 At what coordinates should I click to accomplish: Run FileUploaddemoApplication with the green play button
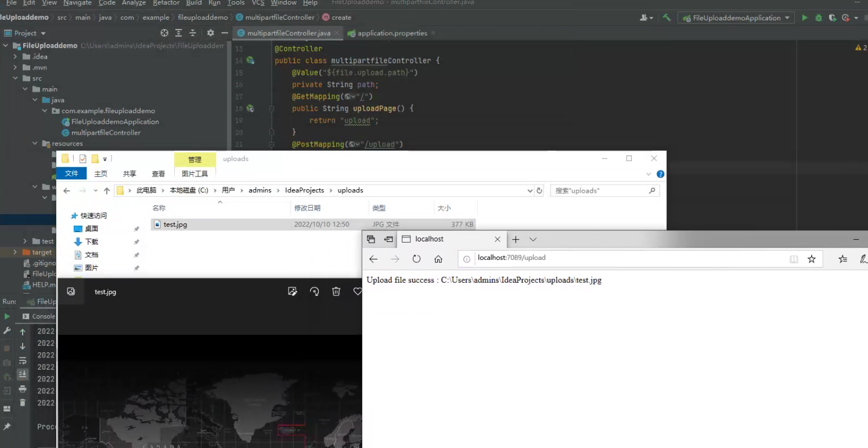tap(805, 18)
